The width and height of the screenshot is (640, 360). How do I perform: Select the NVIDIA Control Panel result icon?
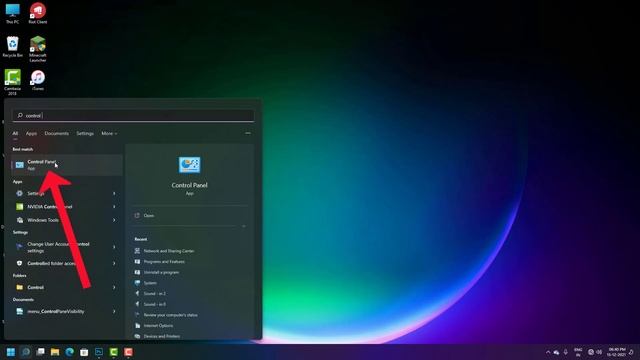click(19, 207)
